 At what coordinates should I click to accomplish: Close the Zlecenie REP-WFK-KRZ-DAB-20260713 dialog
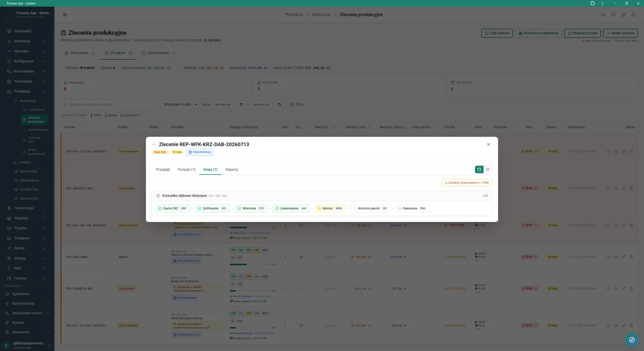click(x=488, y=144)
